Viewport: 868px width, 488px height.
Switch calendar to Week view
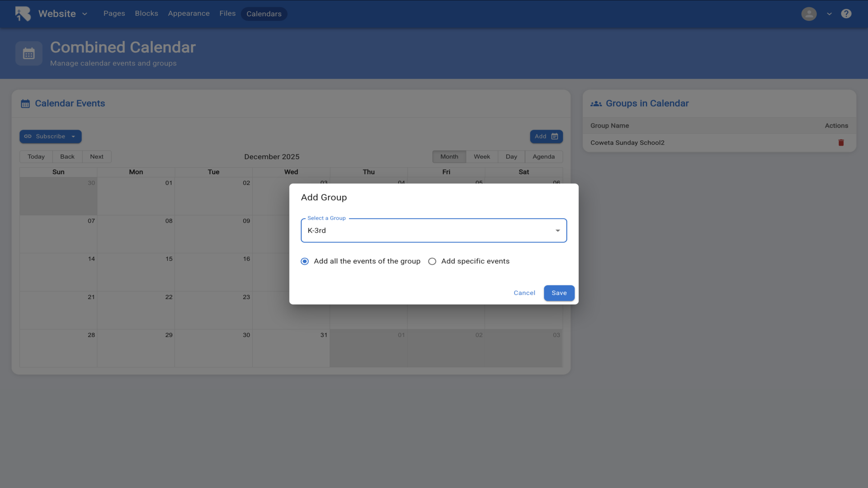[481, 157]
